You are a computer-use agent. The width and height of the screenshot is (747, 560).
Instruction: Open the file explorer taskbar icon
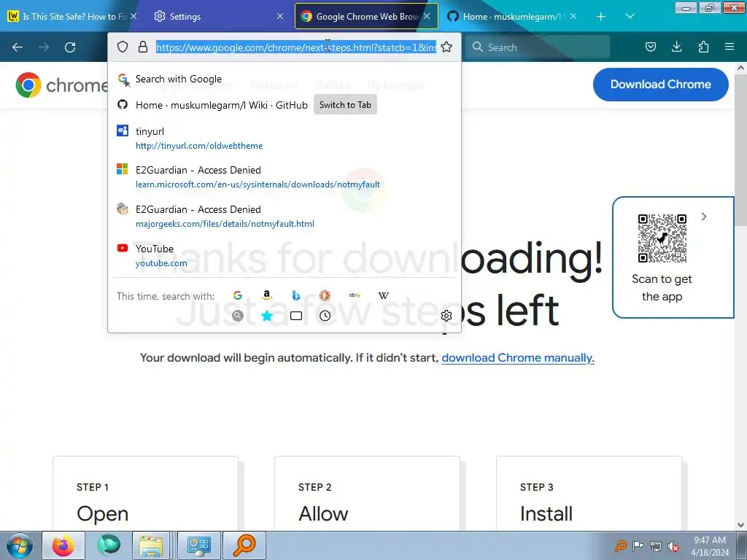[152, 545]
